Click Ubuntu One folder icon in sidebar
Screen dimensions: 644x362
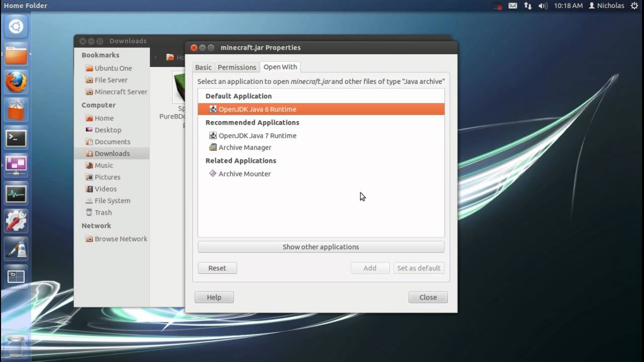click(x=89, y=68)
